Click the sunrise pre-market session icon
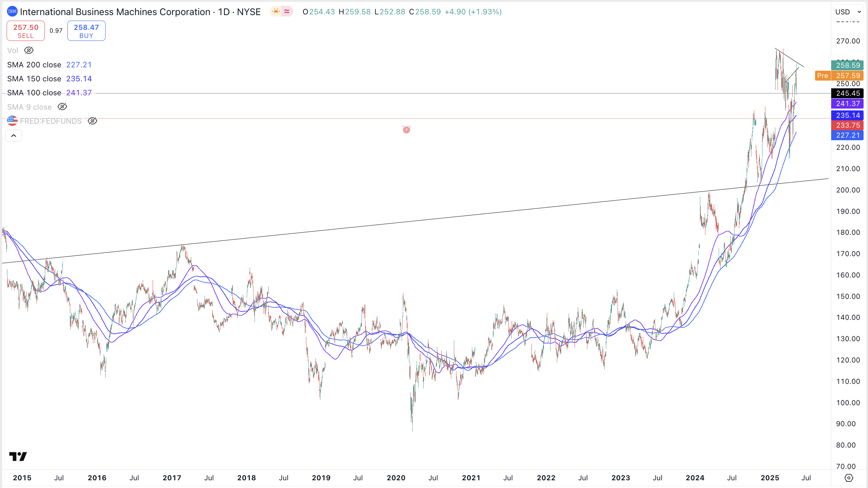 click(275, 11)
